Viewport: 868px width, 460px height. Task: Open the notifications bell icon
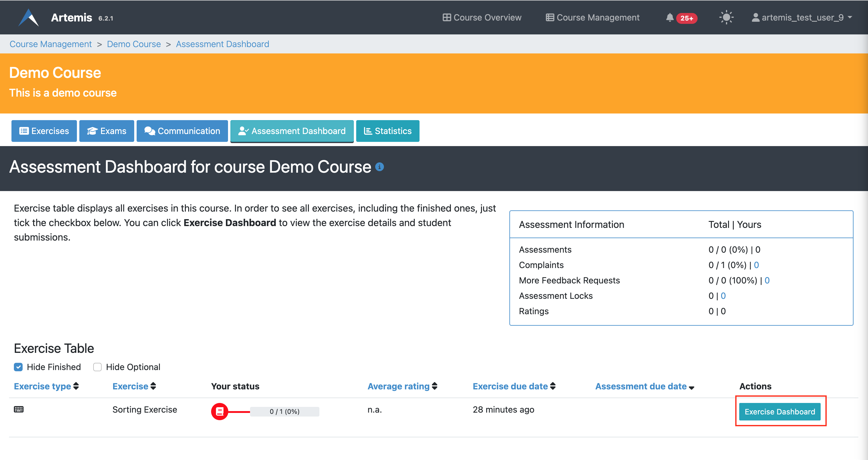point(670,18)
